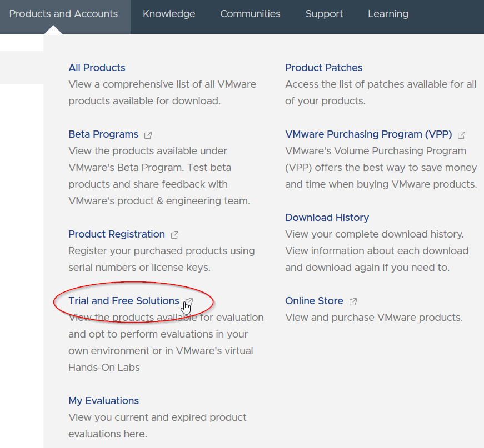
Task: Click the external link icon beside Online Store
Action: 352,301
